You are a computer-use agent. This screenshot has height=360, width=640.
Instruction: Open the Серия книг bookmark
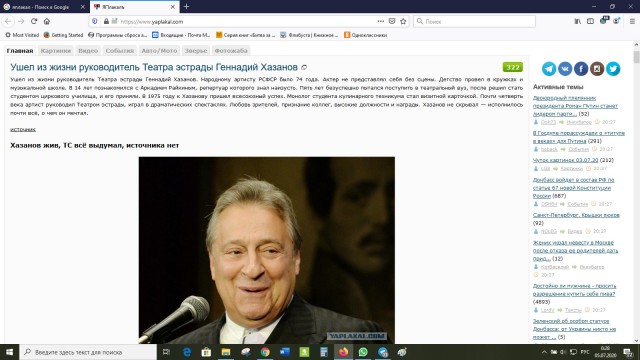(x=245, y=35)
